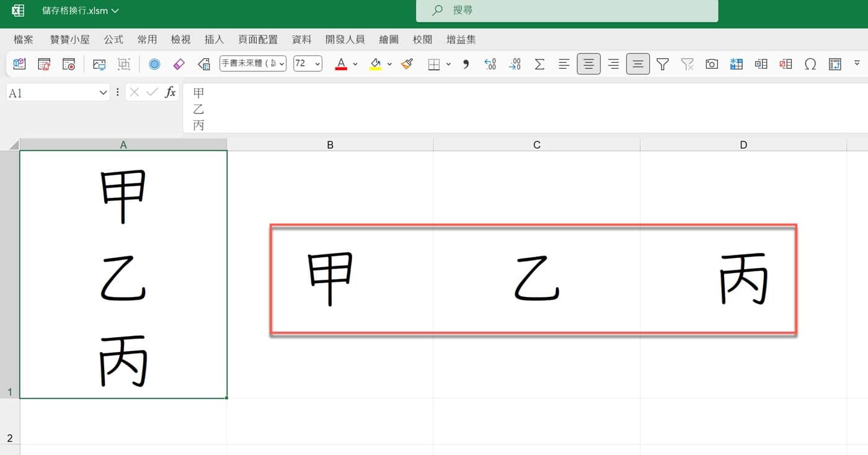Open the Name Box A1 dropdown

click(x=103, y=93)
